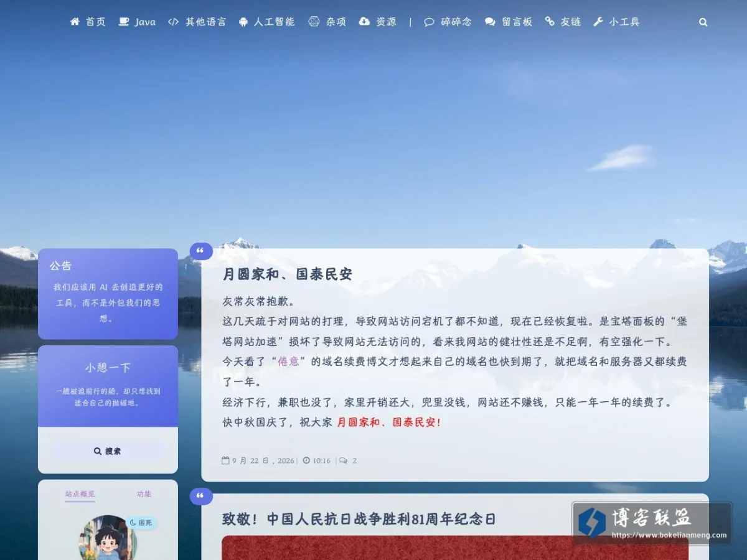Click the chain link icon beside 友链
Image resolution: width=747 pixels, height=560 pixels.
click(550, 22)
